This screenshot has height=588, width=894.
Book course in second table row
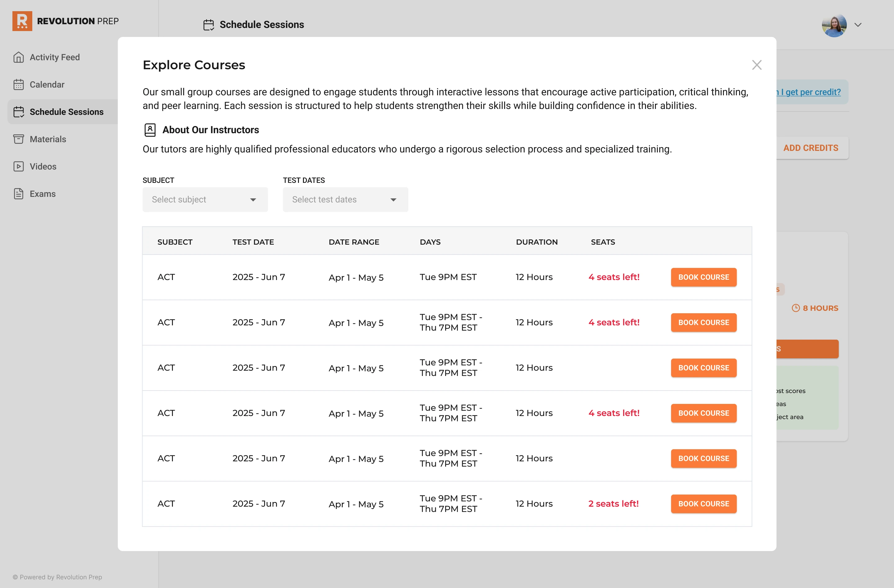[x=703, y=323]
